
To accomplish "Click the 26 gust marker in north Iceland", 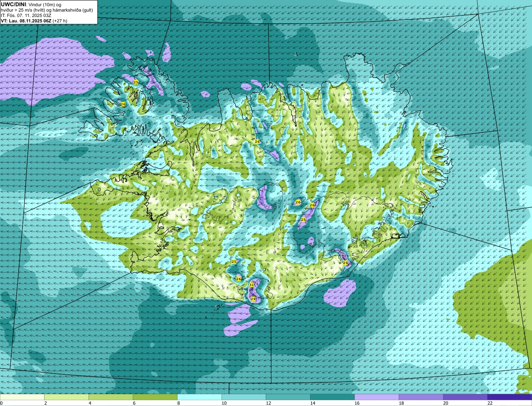I will tap(257, 142).
